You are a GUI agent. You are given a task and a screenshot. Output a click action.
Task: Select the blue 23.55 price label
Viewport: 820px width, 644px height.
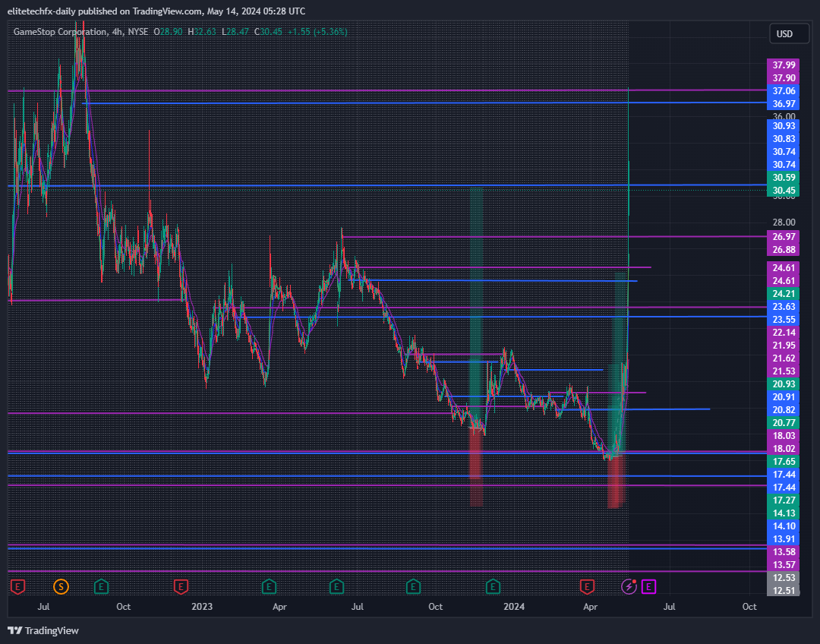pos(784,320)
